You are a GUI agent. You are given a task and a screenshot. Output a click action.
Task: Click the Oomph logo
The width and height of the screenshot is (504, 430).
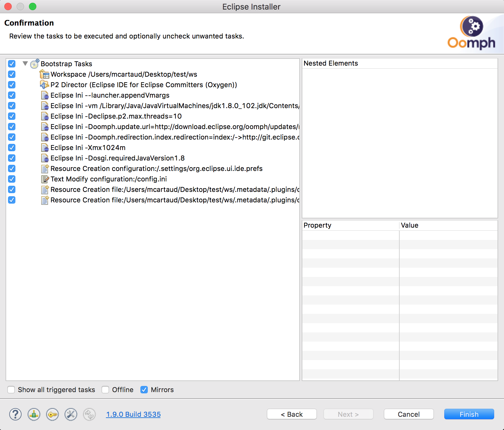471,33
